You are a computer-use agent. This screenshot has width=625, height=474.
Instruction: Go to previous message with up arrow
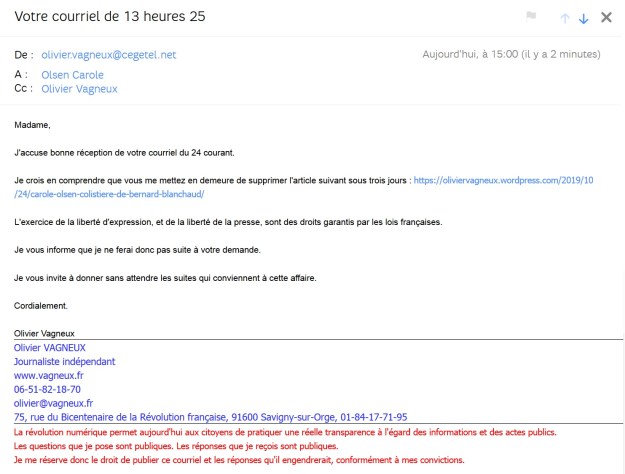[564, 18]
